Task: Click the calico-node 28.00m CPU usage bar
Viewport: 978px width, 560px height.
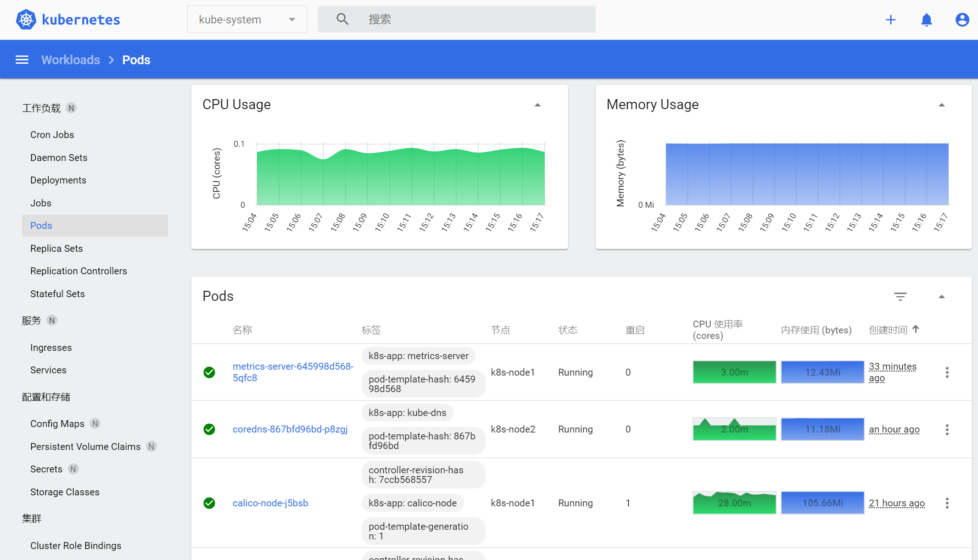Action: [734, 503]
